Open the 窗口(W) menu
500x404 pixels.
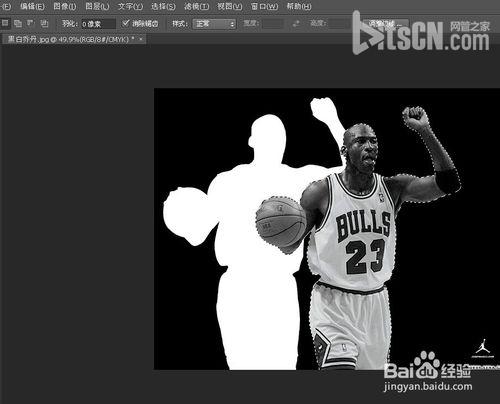(x=264, y=6)
